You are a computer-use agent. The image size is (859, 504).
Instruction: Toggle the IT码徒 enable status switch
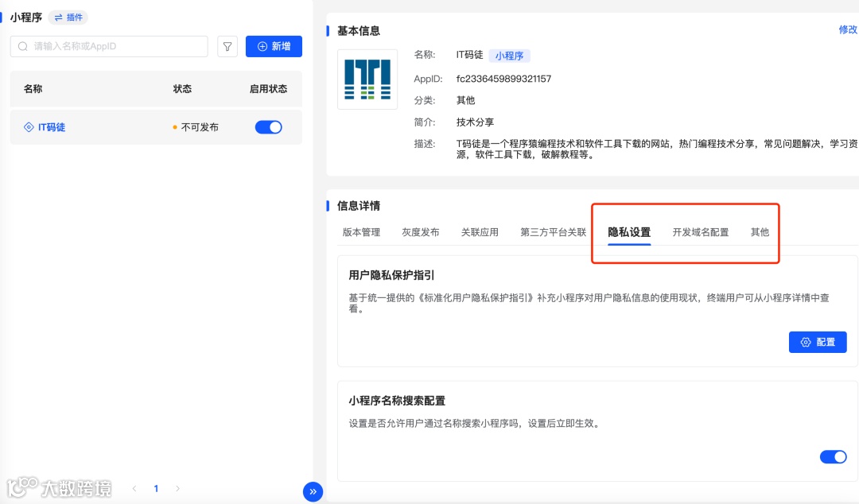coord(269,127)
